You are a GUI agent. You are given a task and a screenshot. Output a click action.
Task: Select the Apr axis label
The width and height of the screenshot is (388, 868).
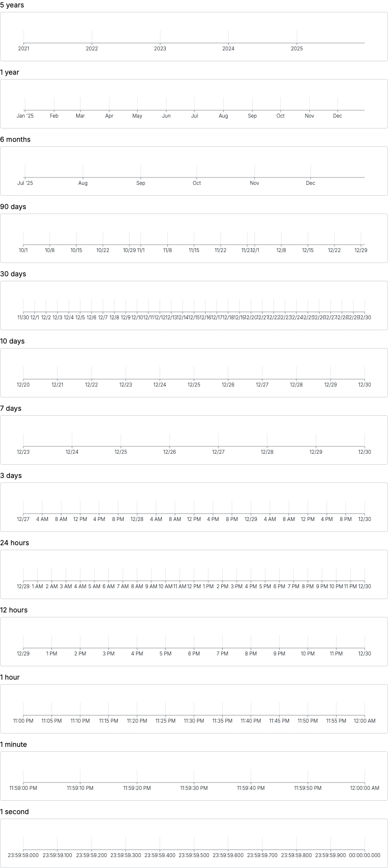(x=109, y=116)
